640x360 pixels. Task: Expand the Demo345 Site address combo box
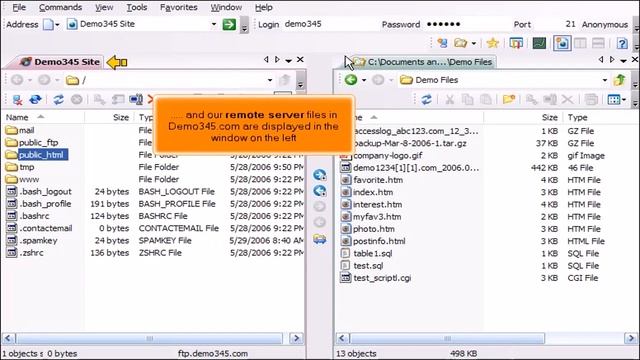[213, 24]
